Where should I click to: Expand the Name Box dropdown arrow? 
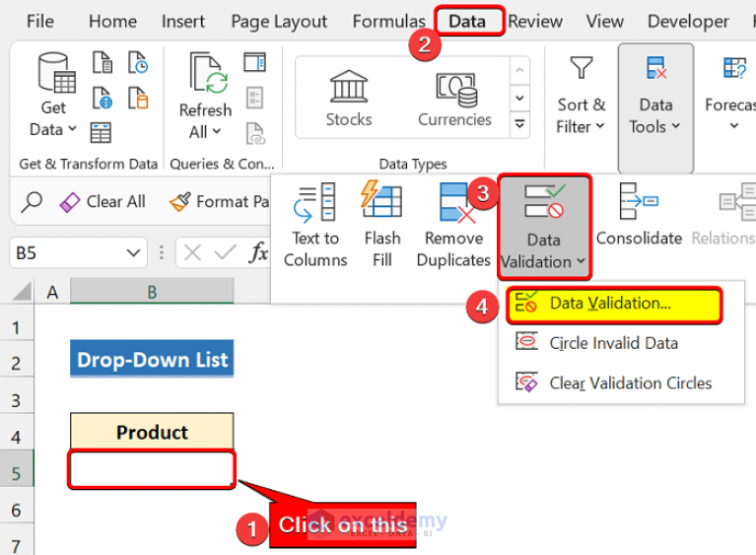click(133, 252)
